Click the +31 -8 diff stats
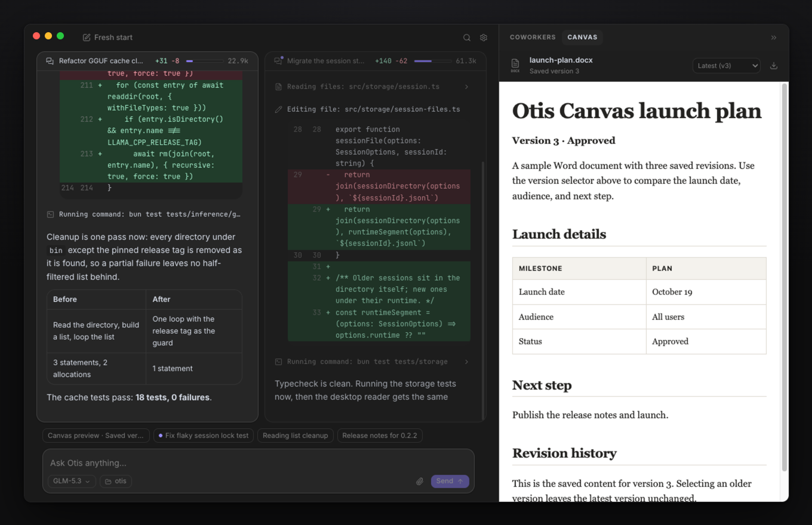Viewport: 812px width, 525px height. [x=167, y=61]
